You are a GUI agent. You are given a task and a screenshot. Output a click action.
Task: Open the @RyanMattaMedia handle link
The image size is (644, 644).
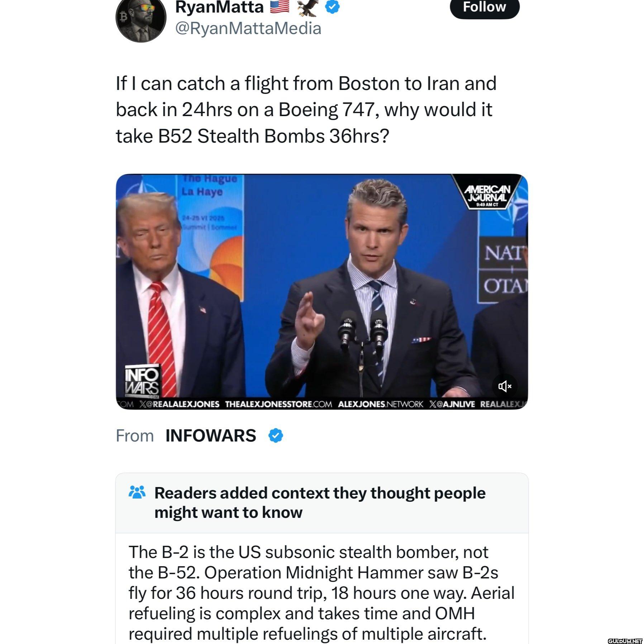click(x=248, y=28)
